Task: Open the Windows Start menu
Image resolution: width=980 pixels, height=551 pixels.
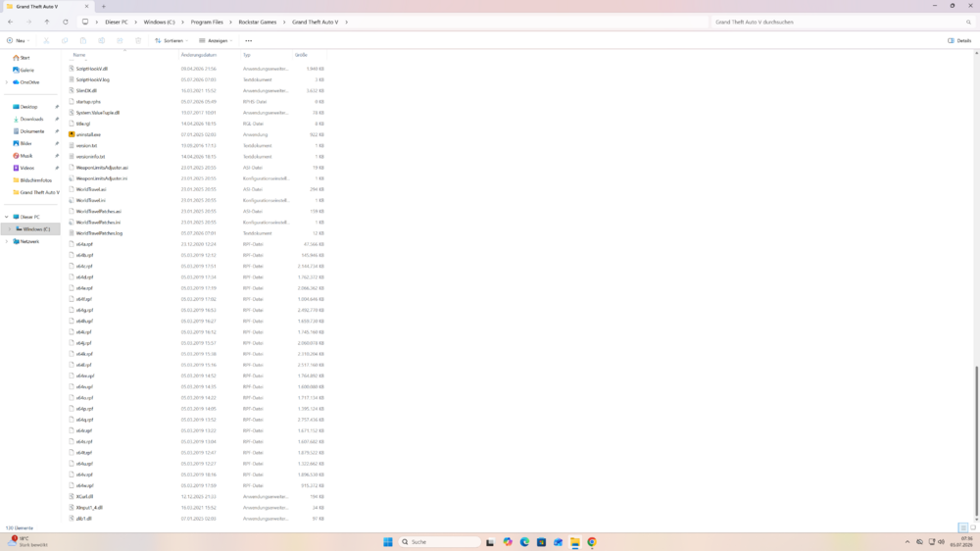Action: point(388,542)
